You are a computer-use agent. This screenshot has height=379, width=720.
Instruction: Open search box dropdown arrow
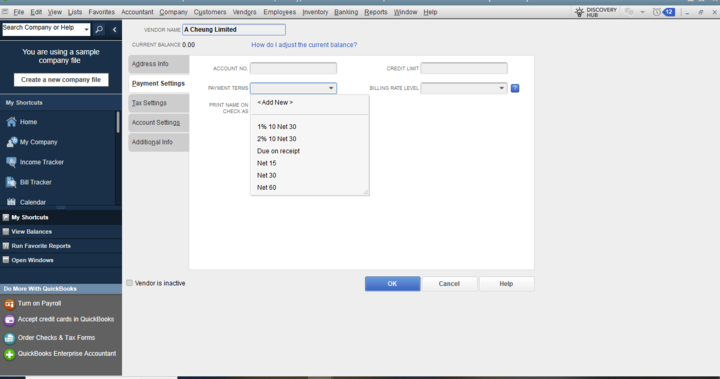click(86, 29)
